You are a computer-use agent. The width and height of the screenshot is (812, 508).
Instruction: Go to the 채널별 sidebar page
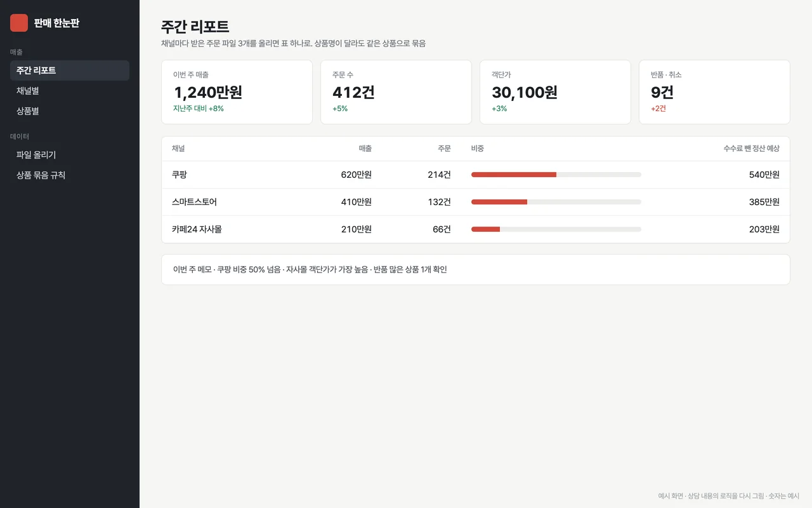coord(70,91)
